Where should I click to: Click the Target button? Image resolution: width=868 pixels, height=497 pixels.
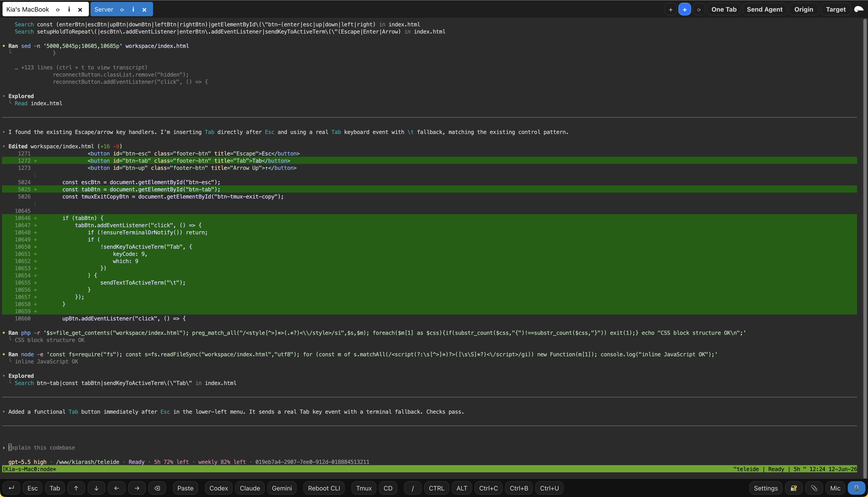pos(835,9)
